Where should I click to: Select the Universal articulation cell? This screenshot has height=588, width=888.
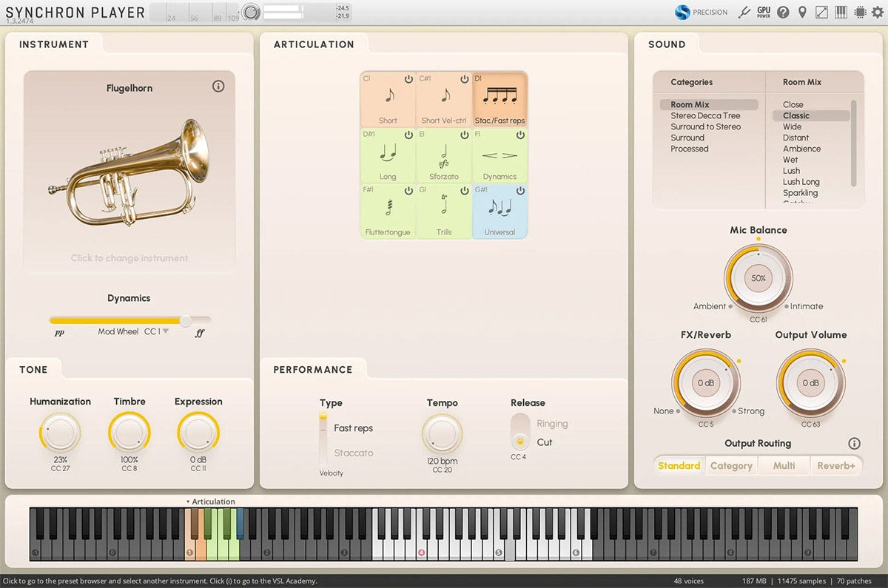pyautogui.click(x=500, y=212)
